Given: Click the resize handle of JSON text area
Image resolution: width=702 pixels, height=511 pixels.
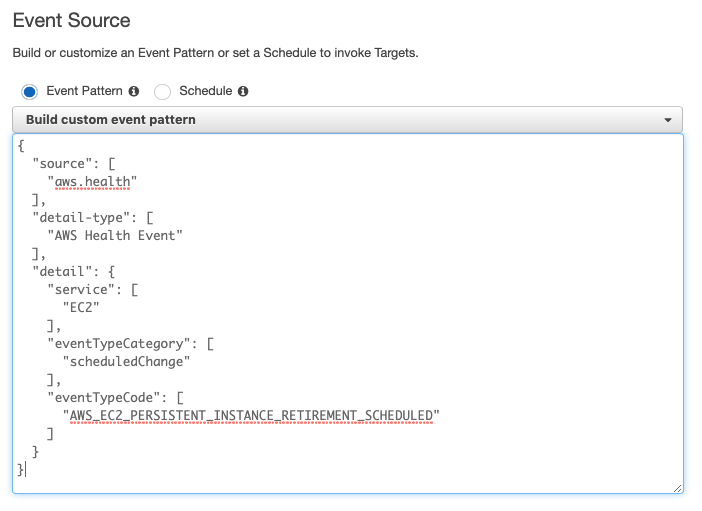Looking at the screenshot, I should [677, 487].
